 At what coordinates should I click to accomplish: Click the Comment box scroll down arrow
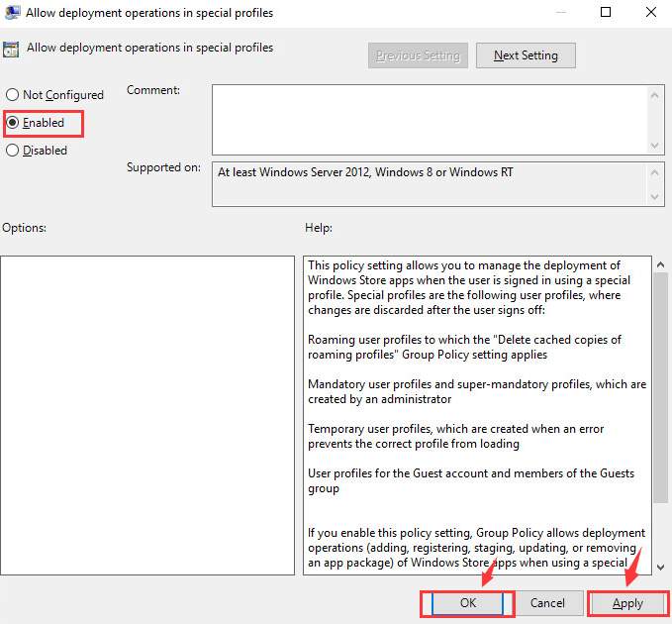pyautogui.click(x=654, y=145)
